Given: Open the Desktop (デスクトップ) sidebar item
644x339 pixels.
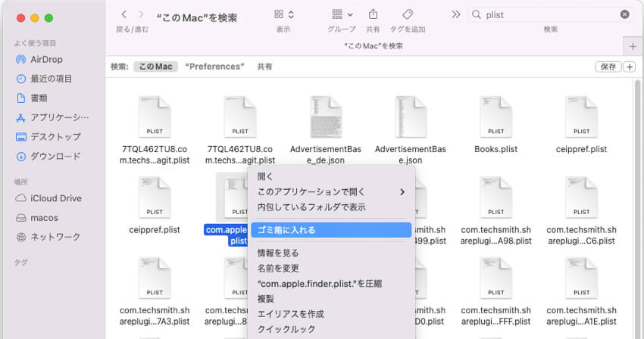Looking at the screenshot, I should click(48, 137).
